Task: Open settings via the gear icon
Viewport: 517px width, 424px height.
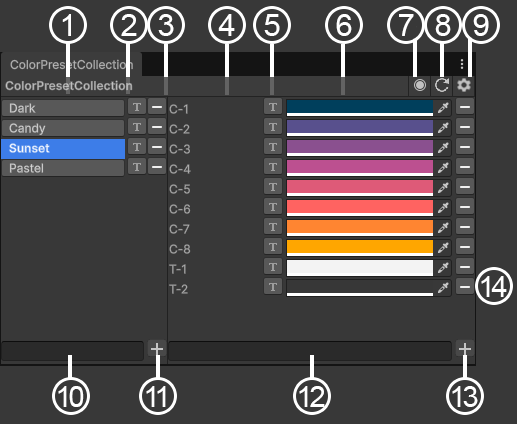Action: [x=464, y=85]
